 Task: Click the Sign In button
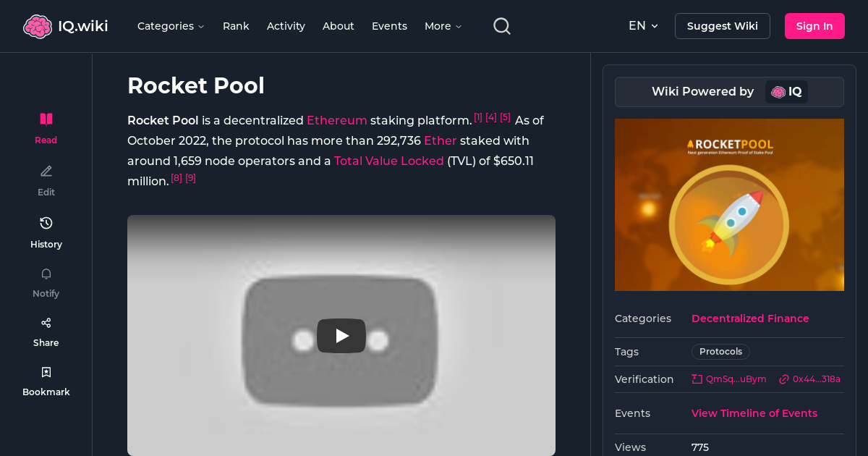tap(814, 25)
